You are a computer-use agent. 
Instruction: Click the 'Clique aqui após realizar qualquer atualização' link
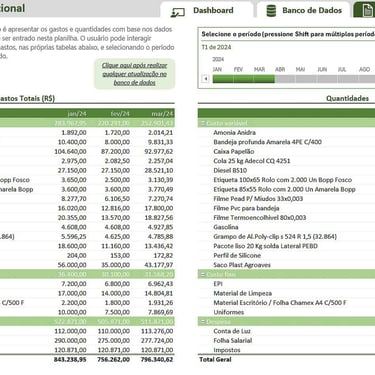[135, 74]
